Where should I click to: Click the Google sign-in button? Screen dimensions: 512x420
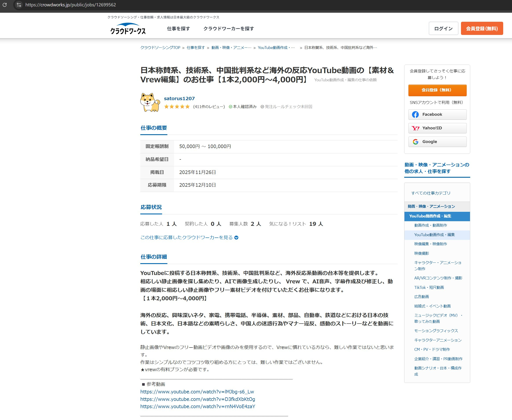click(437, 142)
